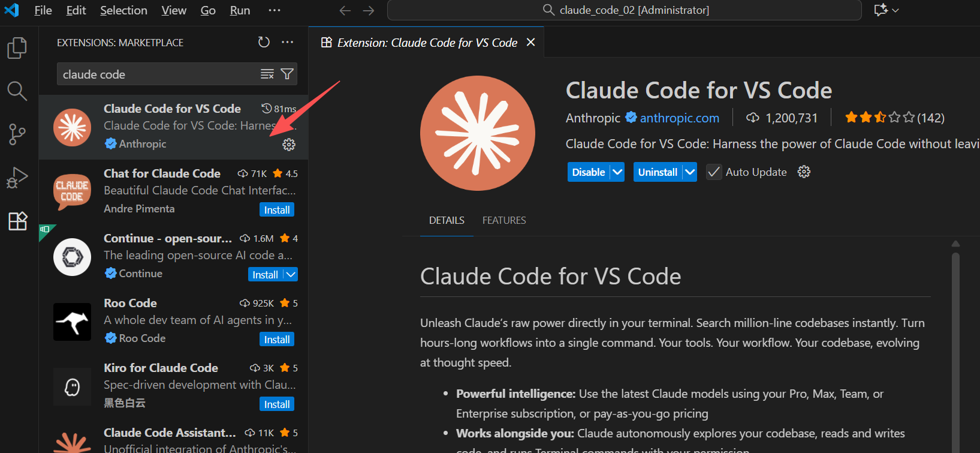The height and width of the screenshot is (453, 980).
Task: Click the command center 'claude_code_02' search bar
Action: pyautogui.click(x=625, y=10)
